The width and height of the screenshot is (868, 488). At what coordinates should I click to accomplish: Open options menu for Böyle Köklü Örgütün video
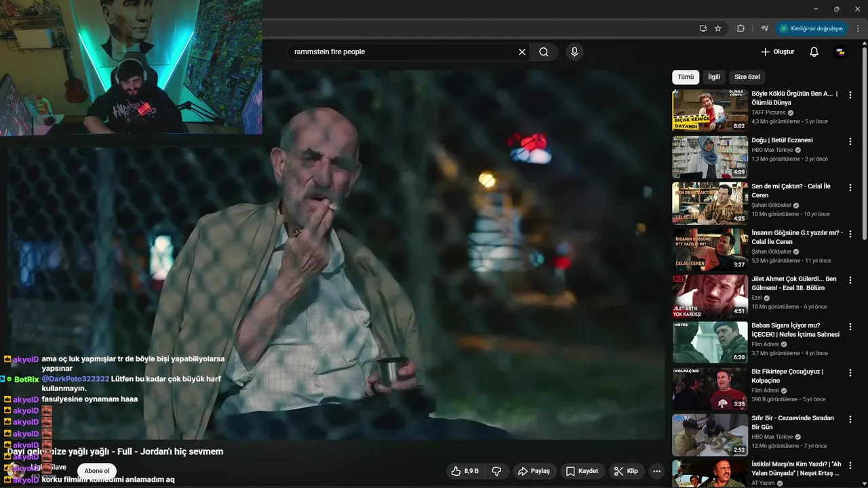[850, 95]
